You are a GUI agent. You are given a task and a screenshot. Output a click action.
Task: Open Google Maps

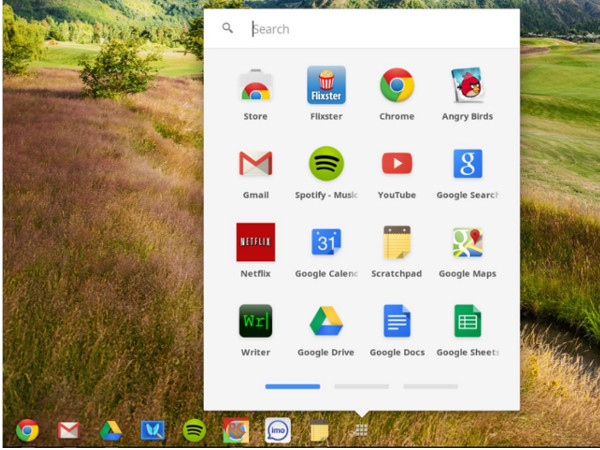468,242
